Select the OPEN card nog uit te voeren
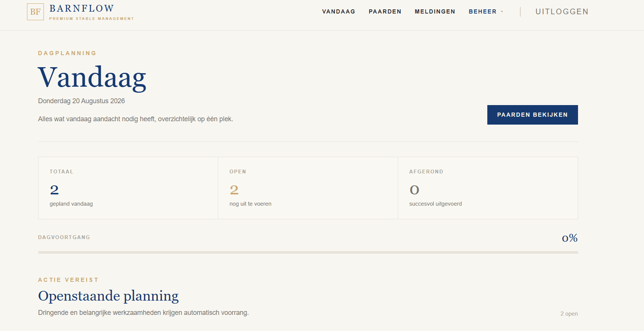644x331 pixels. coord(308,188)
